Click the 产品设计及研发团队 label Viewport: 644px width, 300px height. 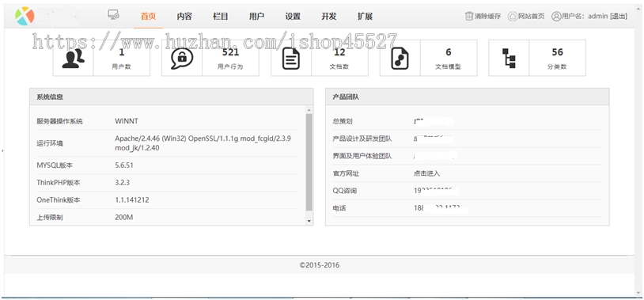pyautogui.click(x=362, y=139)
